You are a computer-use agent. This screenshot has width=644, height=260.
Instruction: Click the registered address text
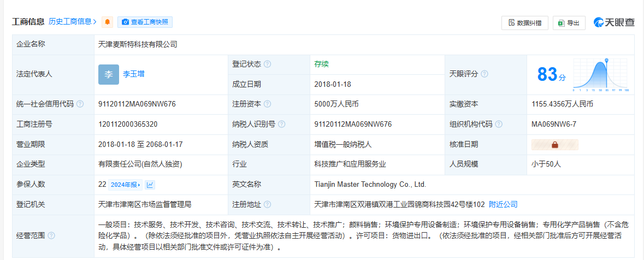coord(400,204)
